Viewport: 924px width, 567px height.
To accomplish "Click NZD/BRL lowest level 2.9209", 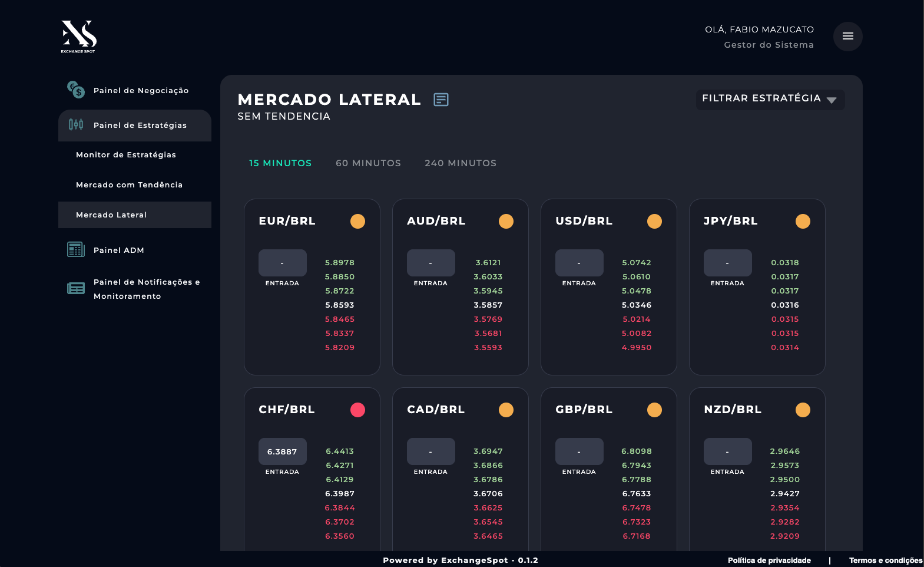I will tap(785, 536).
